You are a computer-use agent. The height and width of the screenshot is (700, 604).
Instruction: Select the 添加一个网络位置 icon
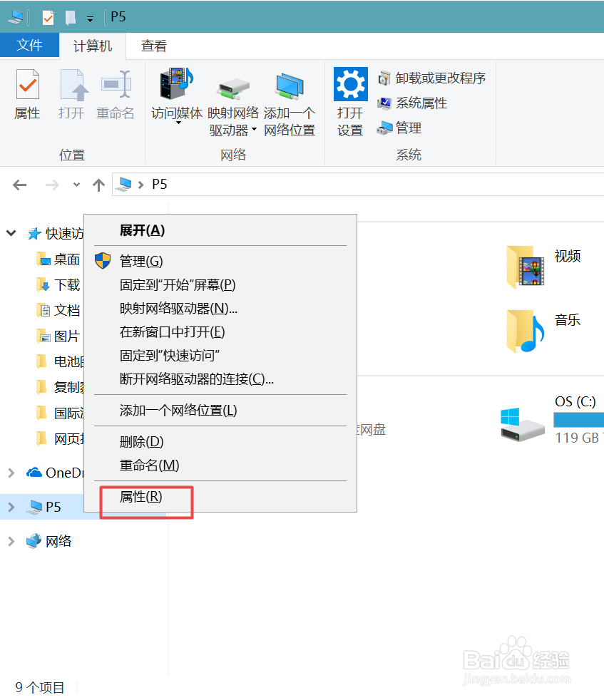[x=290, y=93]
